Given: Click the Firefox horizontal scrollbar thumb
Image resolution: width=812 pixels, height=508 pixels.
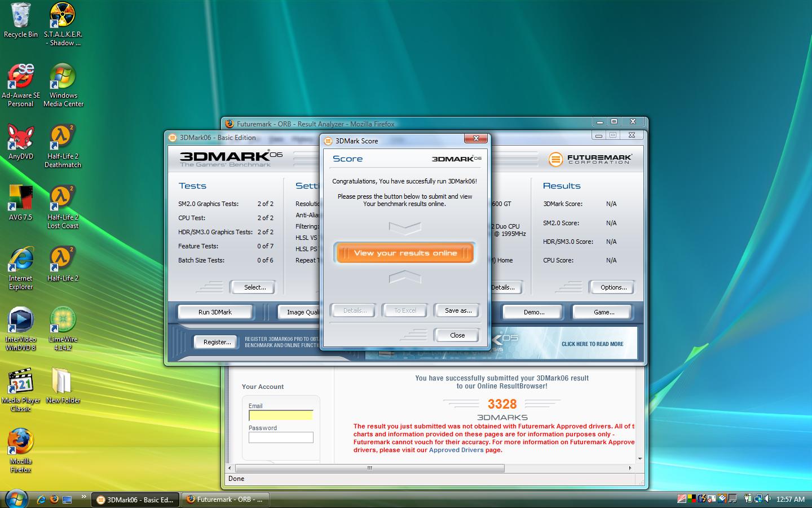Looking at the screenshot, I should click(x=370, y=468).
